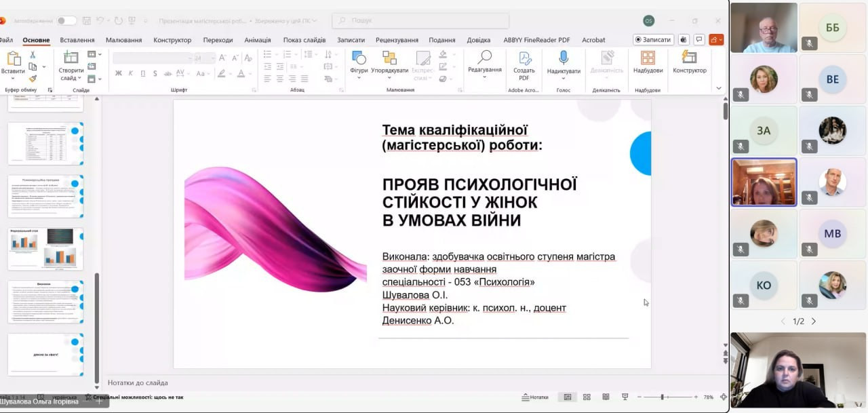The image size is (868, 413).
Task: Click the Create PDF icon (Создать PDF)
Action: click(524, 58)
